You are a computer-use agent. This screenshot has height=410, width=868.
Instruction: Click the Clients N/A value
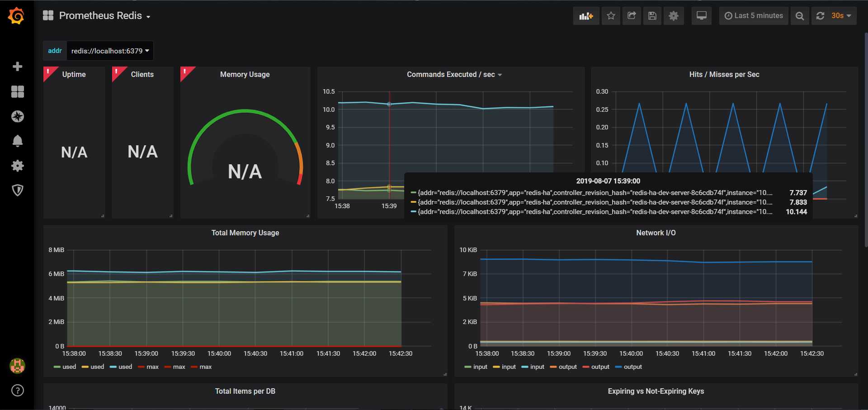click(142, 152)
